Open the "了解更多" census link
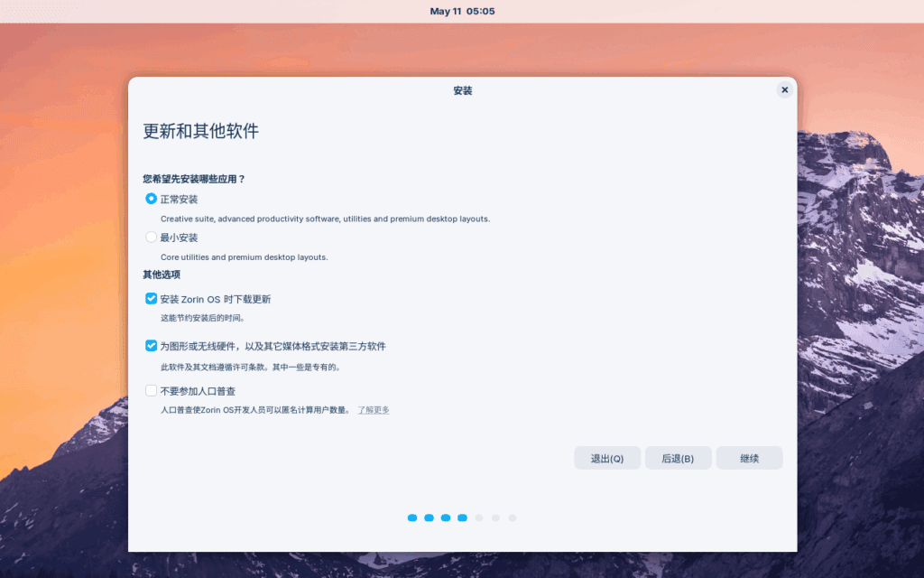 click(x=372, y=409)
